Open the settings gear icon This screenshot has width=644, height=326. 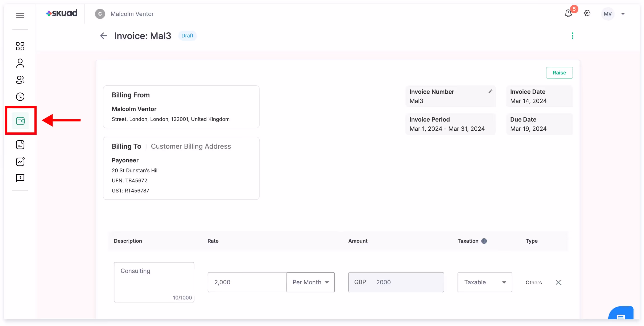coord(587,13)
